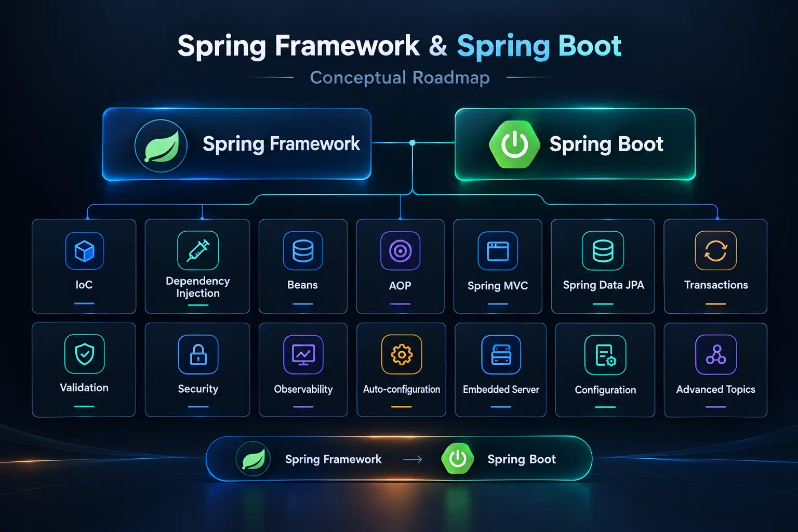The width and height of the screenshot is (798, 532).
Task: Click the IoC card label
Action: tap(84, 285)
